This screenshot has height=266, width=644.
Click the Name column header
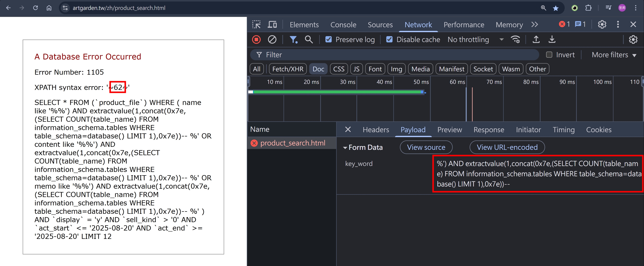pyautogui.click(x=292, y=129)
